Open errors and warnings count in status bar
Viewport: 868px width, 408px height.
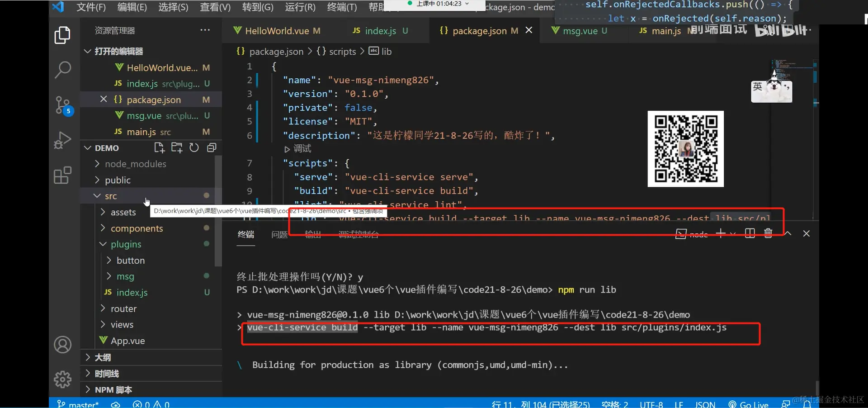click(151, 404)
